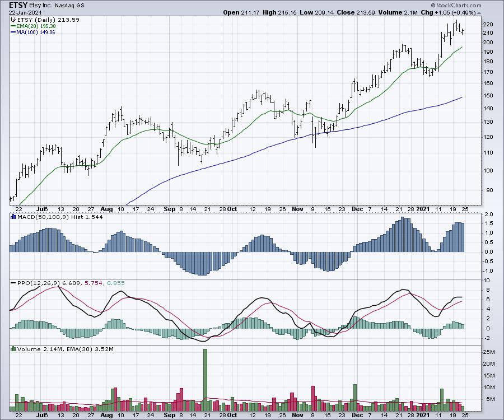
Task: Click the black PPO line swatch
Action: (13, 283)
